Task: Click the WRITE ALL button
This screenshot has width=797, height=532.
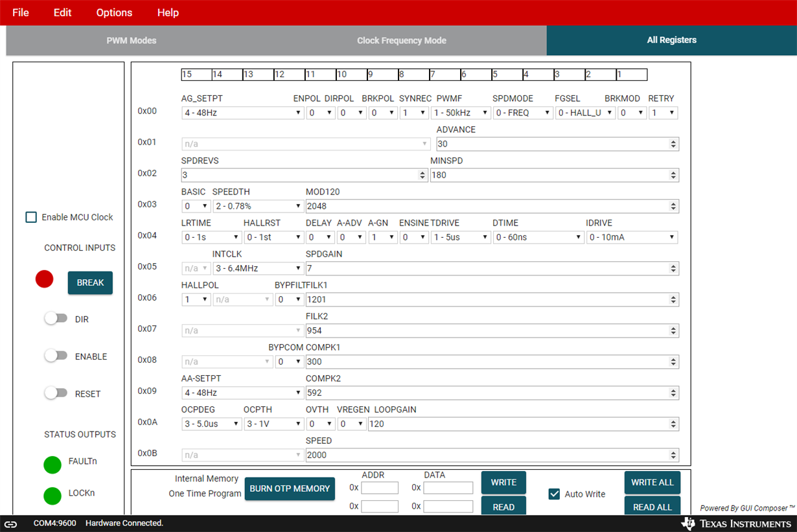Action: (x=653, y=482)
